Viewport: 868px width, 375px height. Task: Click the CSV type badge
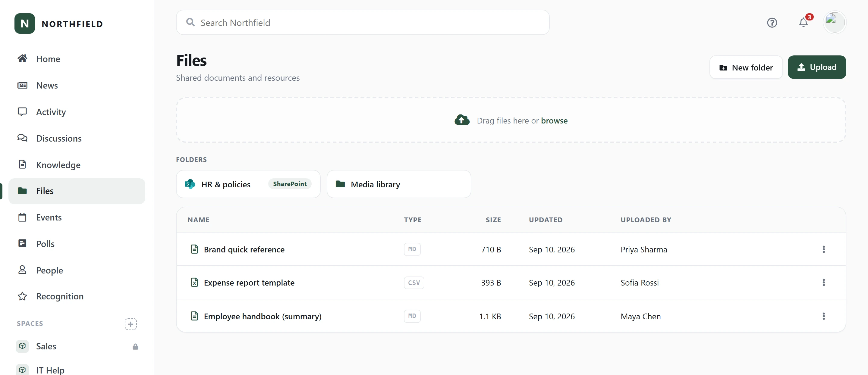pyautogui.click(x=414, y=283)
